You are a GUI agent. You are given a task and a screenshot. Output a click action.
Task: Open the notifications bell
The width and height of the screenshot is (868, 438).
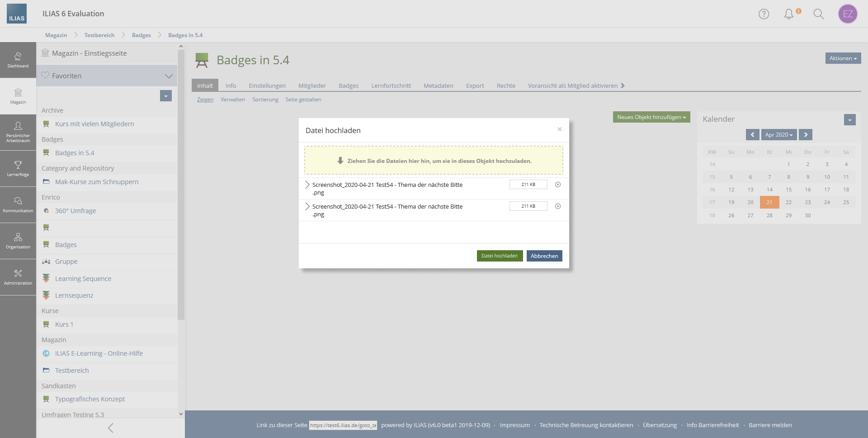click(789, 14)
